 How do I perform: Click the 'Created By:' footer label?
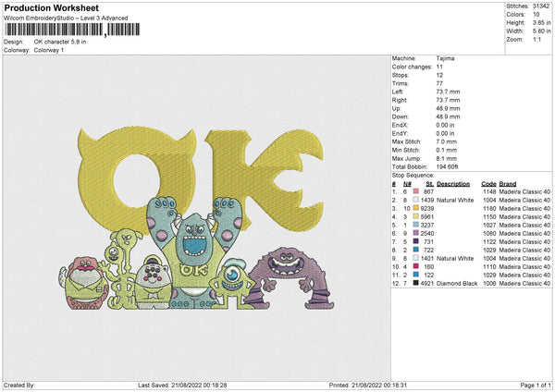(19, 385)
